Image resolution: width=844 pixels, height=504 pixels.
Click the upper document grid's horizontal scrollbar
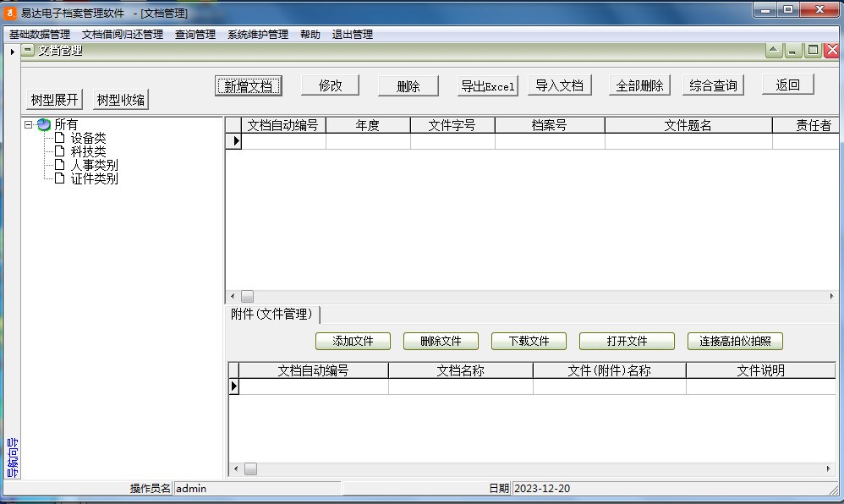click(x=533, y=297)
